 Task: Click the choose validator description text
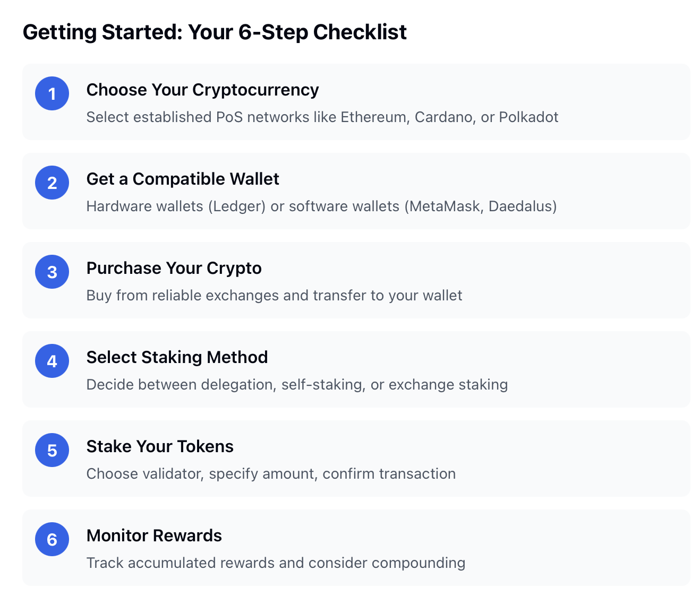point(271,473)
